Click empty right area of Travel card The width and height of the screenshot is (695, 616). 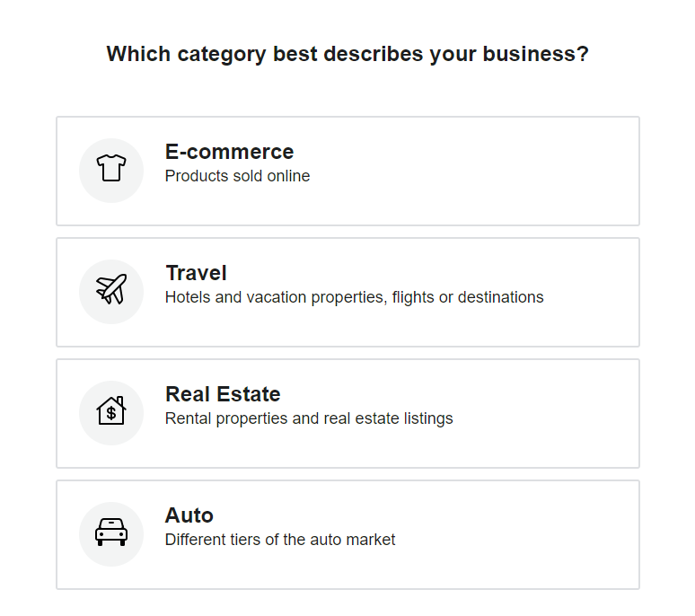coord(593,292)
